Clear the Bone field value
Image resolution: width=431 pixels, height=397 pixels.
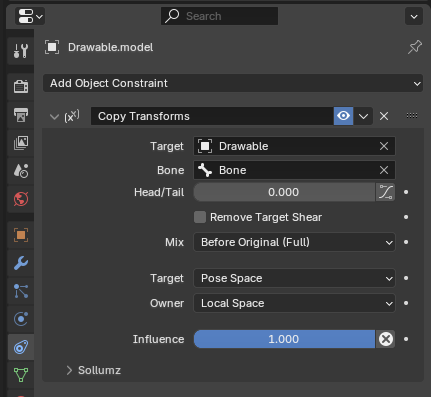(x=384, y=170)
